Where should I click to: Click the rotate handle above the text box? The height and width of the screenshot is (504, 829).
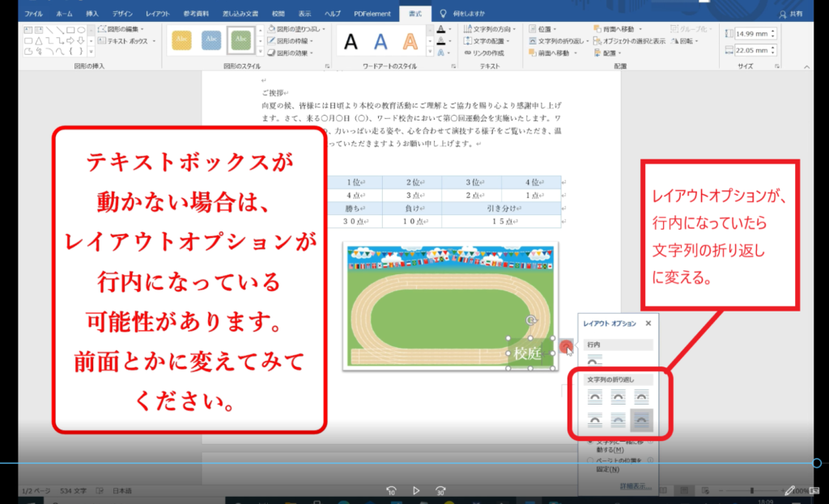point(531,320)
